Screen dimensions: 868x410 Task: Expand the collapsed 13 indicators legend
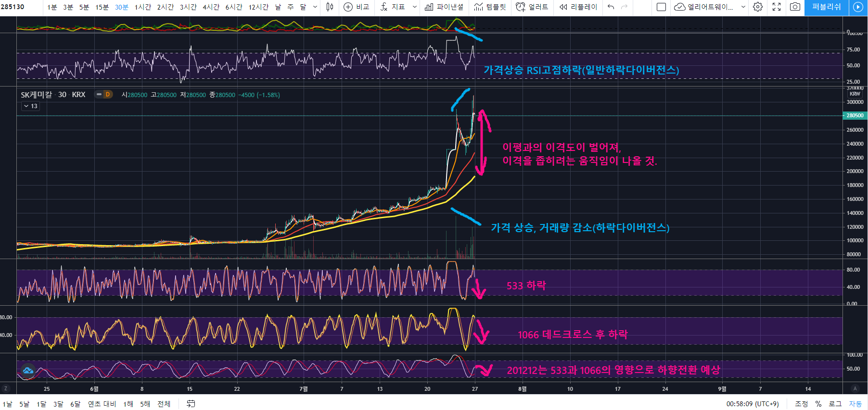pos(30,106)
